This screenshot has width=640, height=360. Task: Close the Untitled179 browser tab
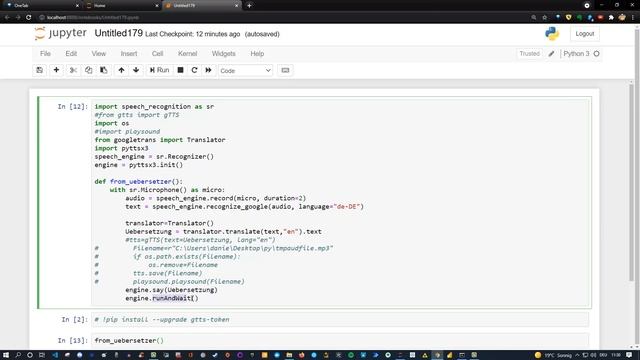(x=236, y=6)
